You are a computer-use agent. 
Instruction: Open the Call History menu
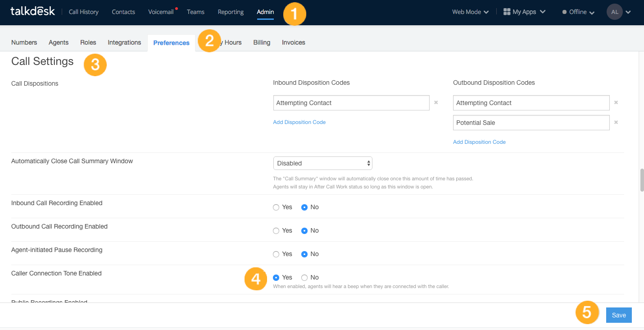pos(84,12)
